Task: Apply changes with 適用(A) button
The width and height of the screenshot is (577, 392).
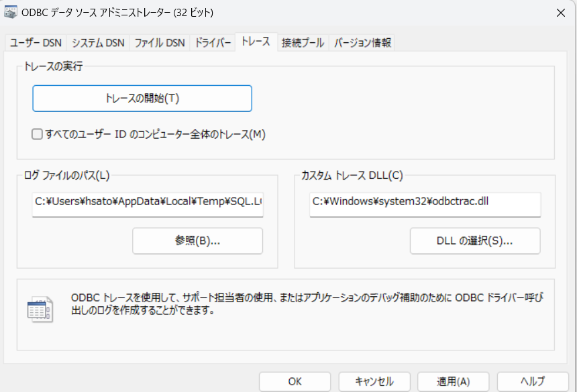Action: coord(454,381)
